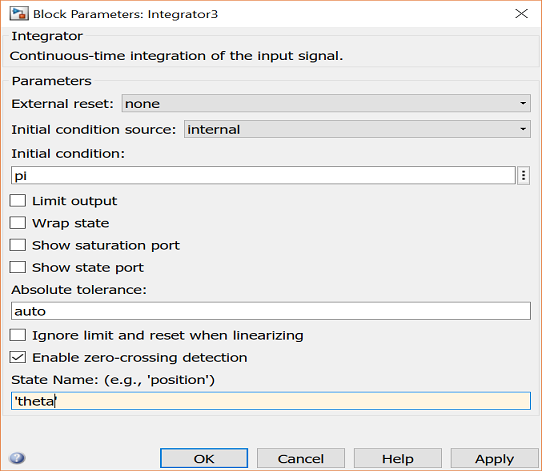Check Show saturation port
The image size is (542, 471).
(x=18, y=245)
